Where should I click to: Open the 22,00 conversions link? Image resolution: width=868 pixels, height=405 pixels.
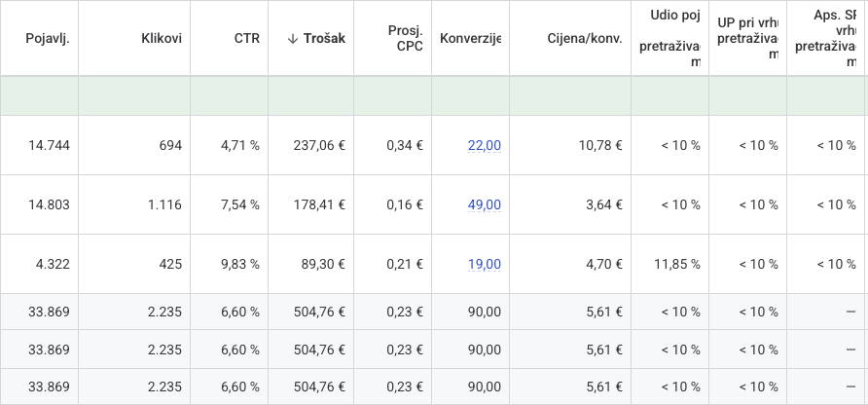(484, 146)
